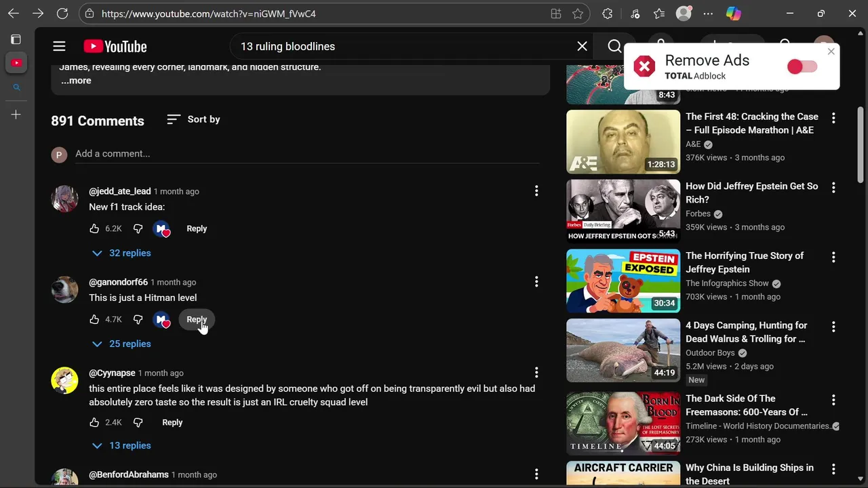Open vertical tabs panel icon in sidebar
This screenshot has height=488, width=868.
tap(16, 39)
